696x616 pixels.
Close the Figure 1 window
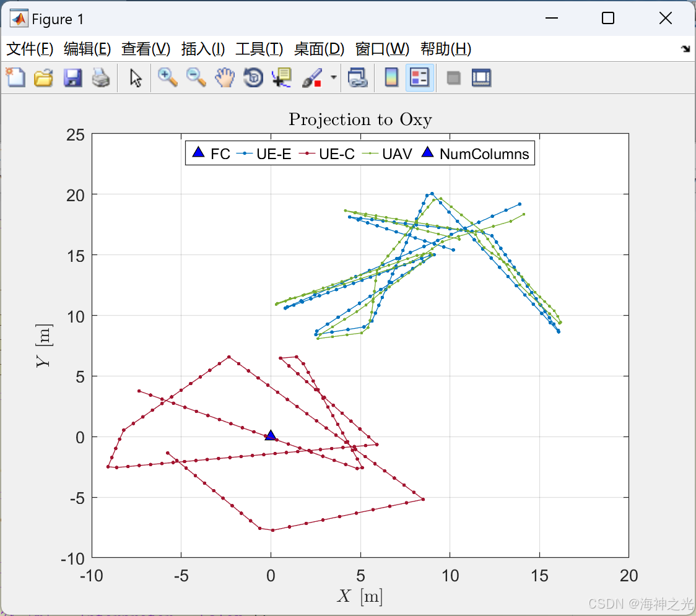coord(666,18)
